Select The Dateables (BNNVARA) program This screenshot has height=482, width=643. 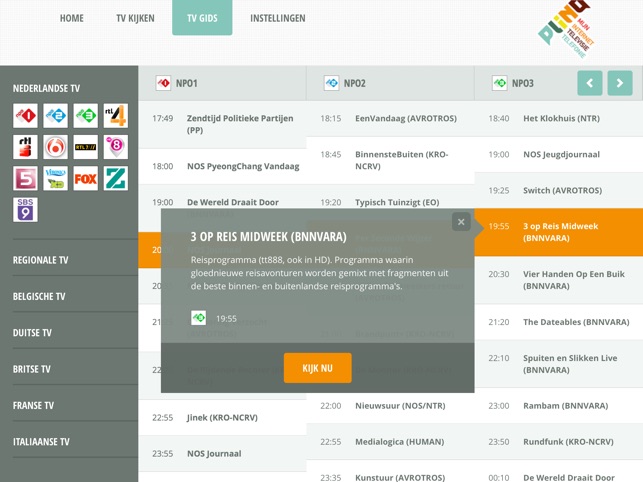click(x=559, y=322)
